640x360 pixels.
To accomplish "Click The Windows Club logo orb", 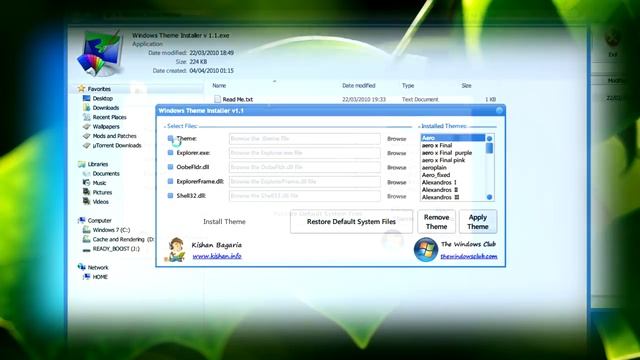I will (x=426, y=249).
